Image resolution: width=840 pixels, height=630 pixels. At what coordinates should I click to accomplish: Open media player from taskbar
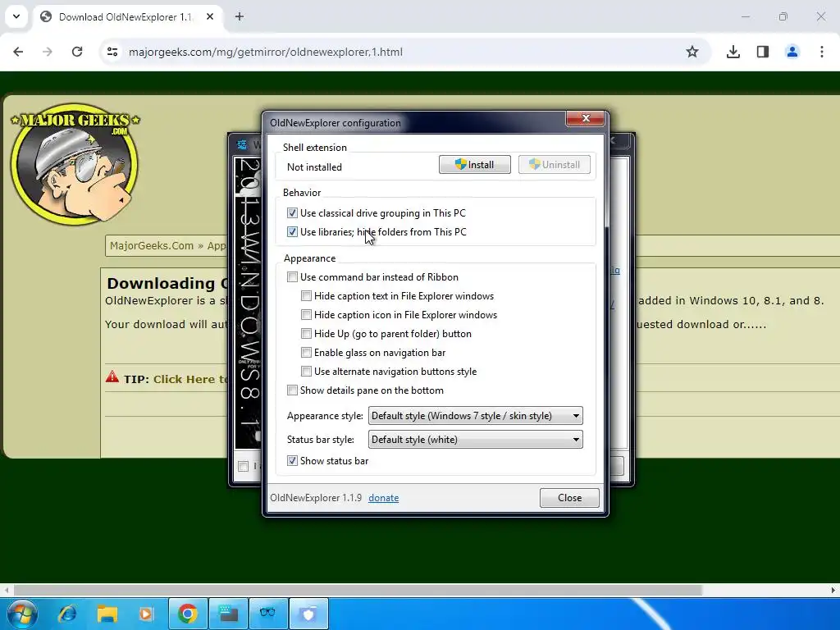(146, 614)
